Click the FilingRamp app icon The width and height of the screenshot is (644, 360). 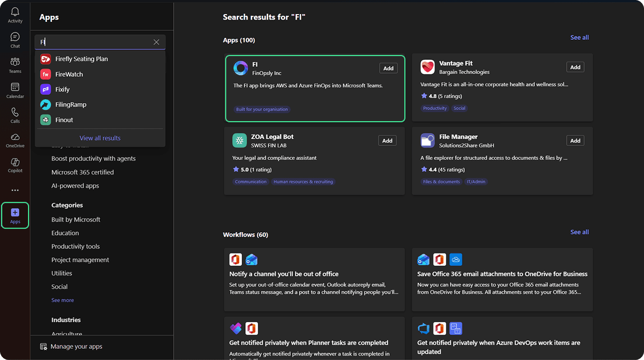[45, 104]
